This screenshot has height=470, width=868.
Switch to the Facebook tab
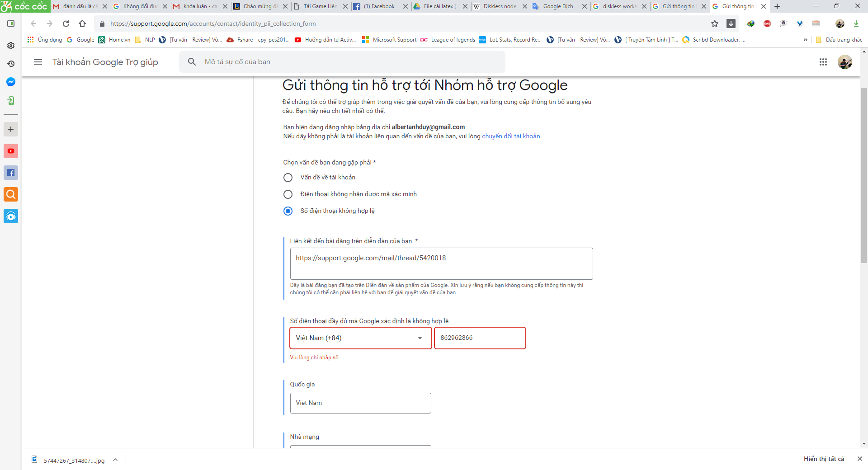click(381, 6)
